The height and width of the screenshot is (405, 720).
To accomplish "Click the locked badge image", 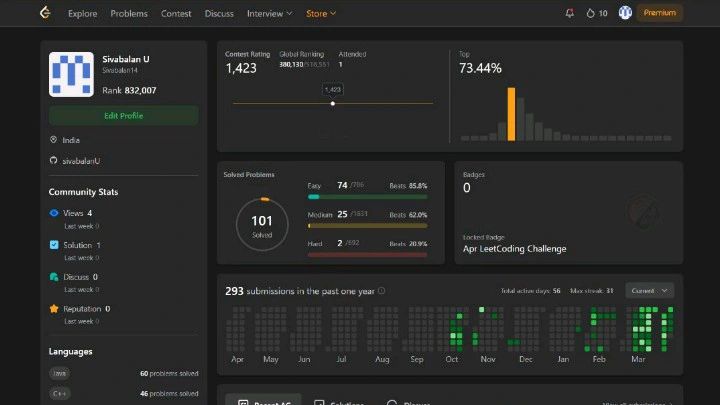I will coord(644,212).
